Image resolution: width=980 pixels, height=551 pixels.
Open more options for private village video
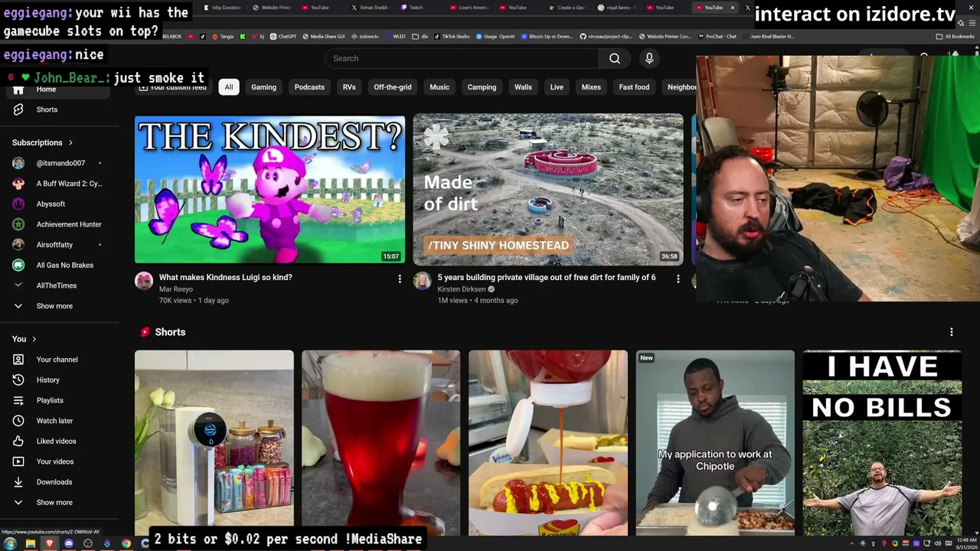tap(678, 279)
